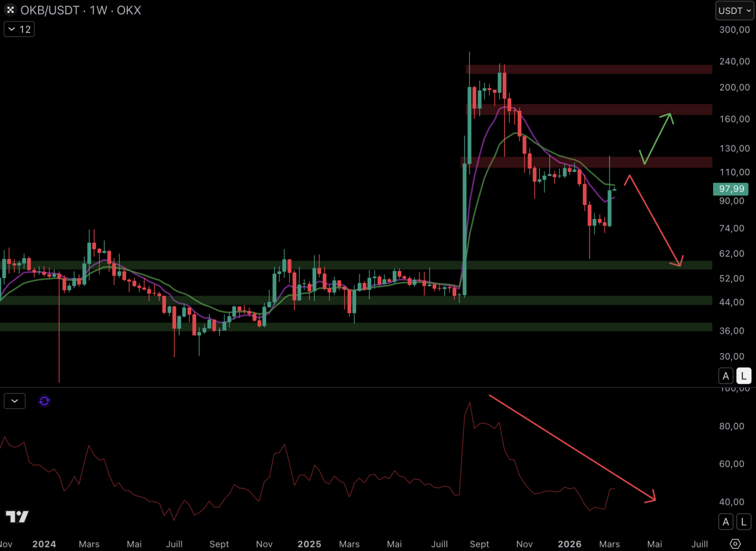The width and height of the screenshot is (756, 551).
Task: Toggle log scale L on main price pane
Action: (744, 376)
